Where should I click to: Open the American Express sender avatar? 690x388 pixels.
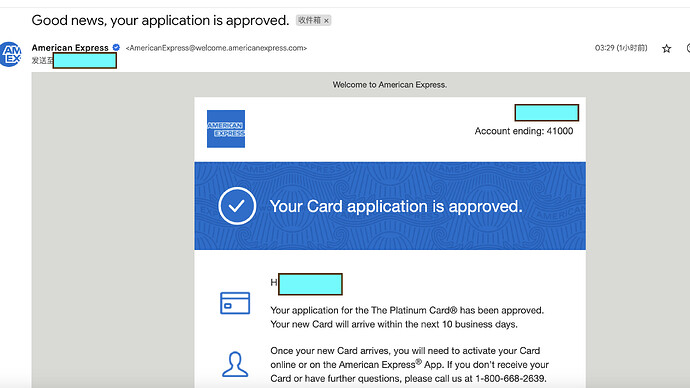coord(11,54)
